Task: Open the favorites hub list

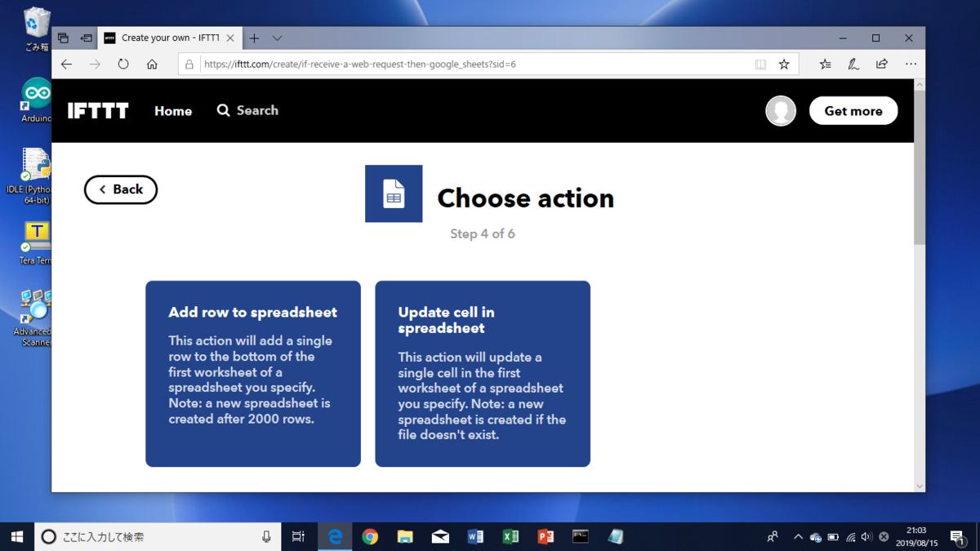Action: click(x=825, y=64)
